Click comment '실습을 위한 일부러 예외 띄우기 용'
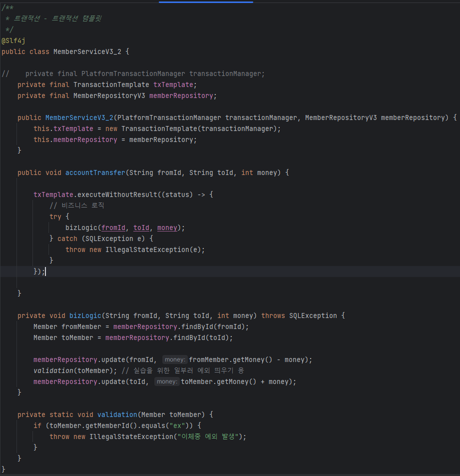460x476 pixels. (189, 370)
